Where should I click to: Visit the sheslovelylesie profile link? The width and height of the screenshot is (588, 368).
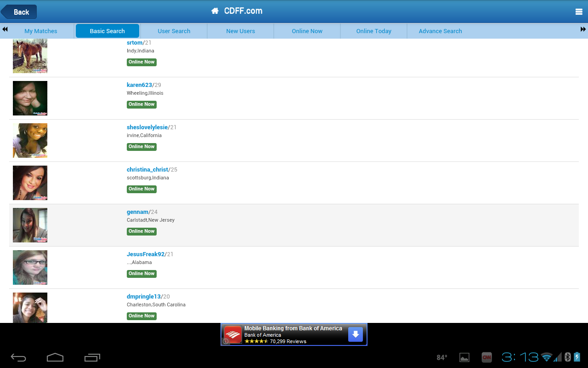[x=147, y=127]
